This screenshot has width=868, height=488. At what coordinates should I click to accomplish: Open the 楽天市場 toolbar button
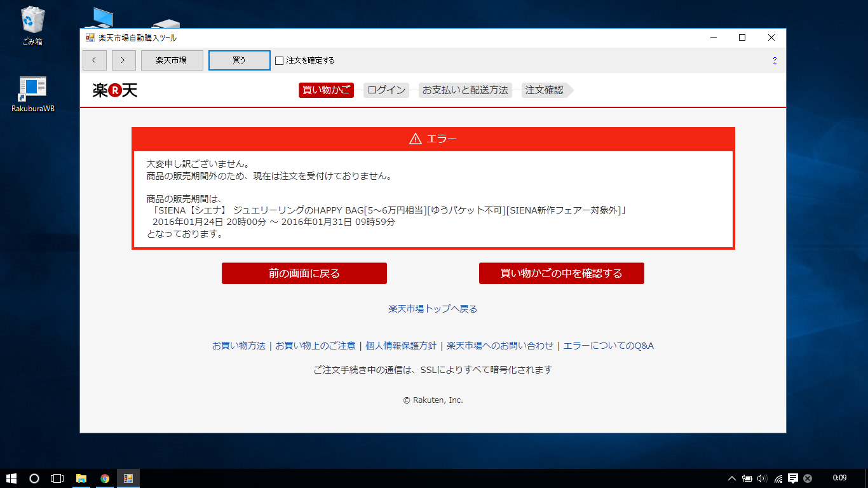coord(172,60)
